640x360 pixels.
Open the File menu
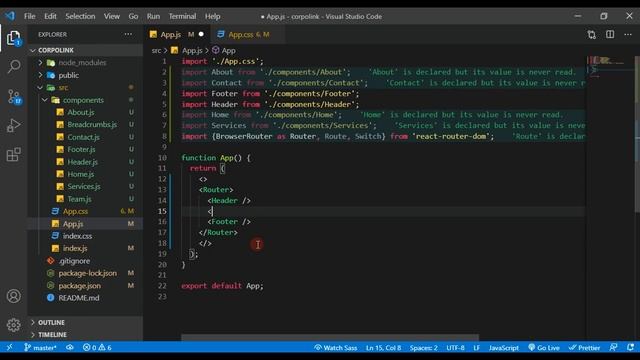(29, 16)
